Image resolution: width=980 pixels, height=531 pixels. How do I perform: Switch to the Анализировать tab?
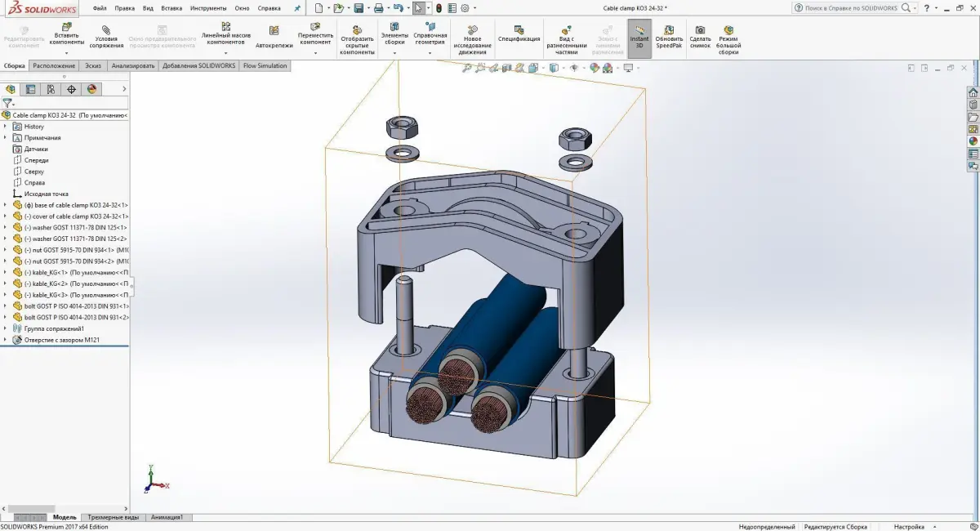(x=132, y=66)
